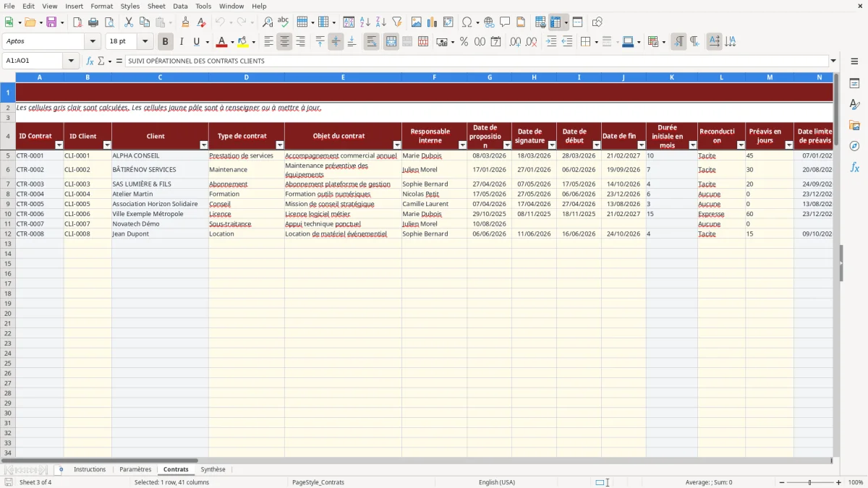The height and width of the screenshot is (488, 868).
Task: Open Function Wizard fx icon
Action: pos(90,61)
